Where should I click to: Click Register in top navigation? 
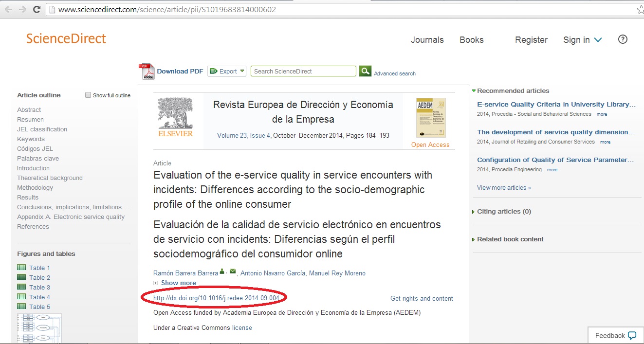tap(532, 40)
